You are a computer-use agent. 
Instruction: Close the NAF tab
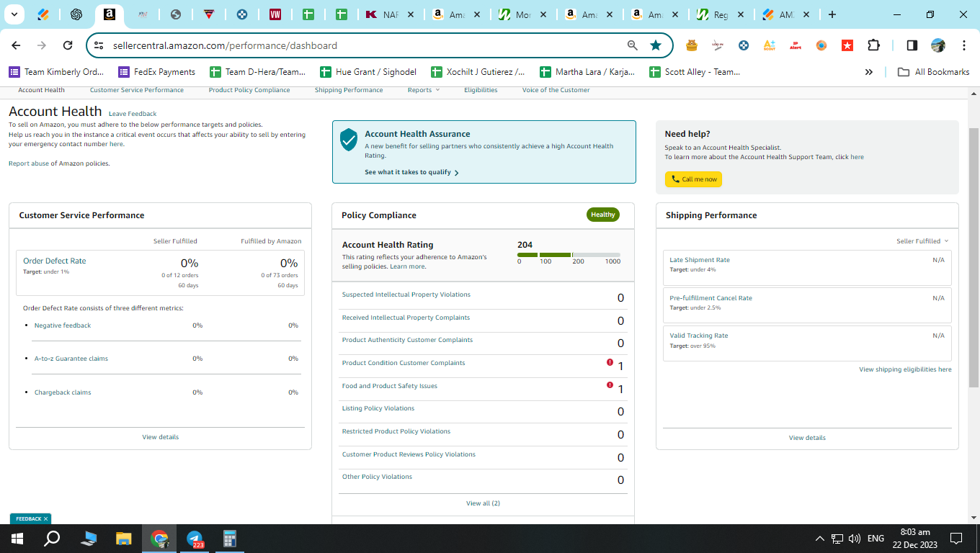click(410, 14)
